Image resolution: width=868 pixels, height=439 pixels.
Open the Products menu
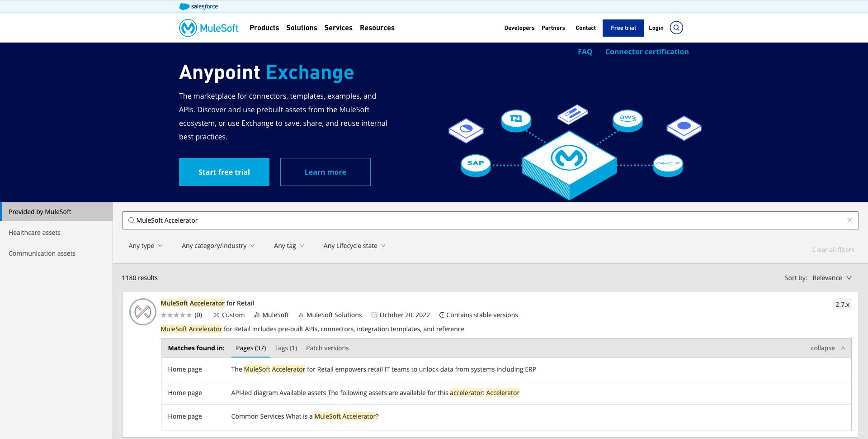click(264, 28)
